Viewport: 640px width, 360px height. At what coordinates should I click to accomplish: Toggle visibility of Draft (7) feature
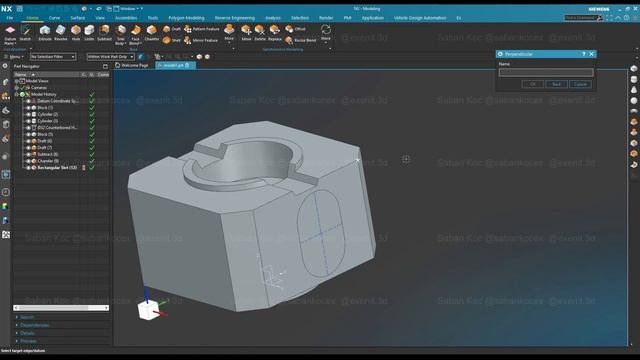pyautogui.click(x=28, y=147)
